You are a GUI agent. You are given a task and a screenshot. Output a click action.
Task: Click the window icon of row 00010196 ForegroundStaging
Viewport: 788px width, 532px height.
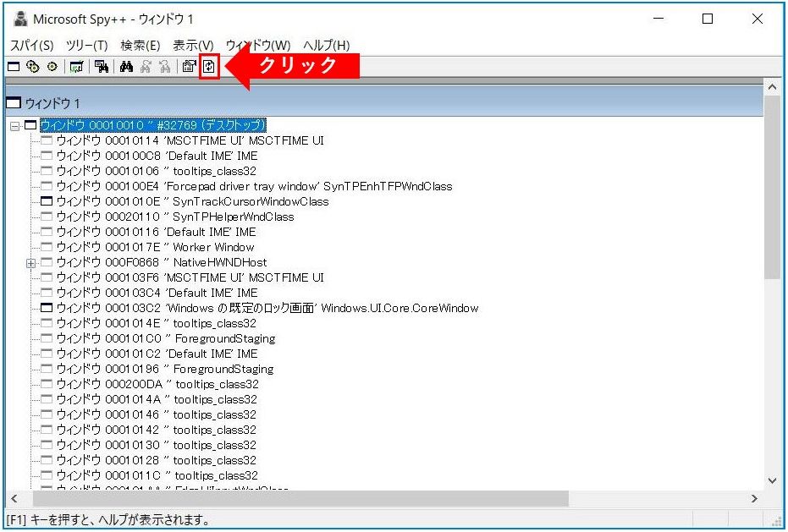point(47,369)
